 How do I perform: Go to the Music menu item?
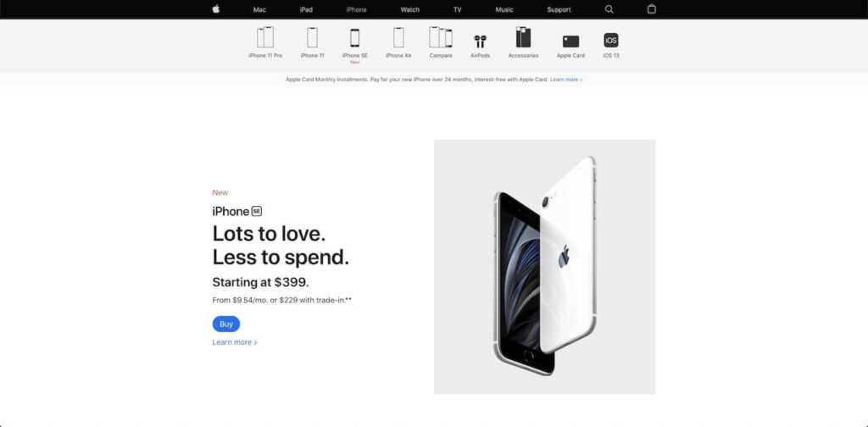click(x=504, y=9)
